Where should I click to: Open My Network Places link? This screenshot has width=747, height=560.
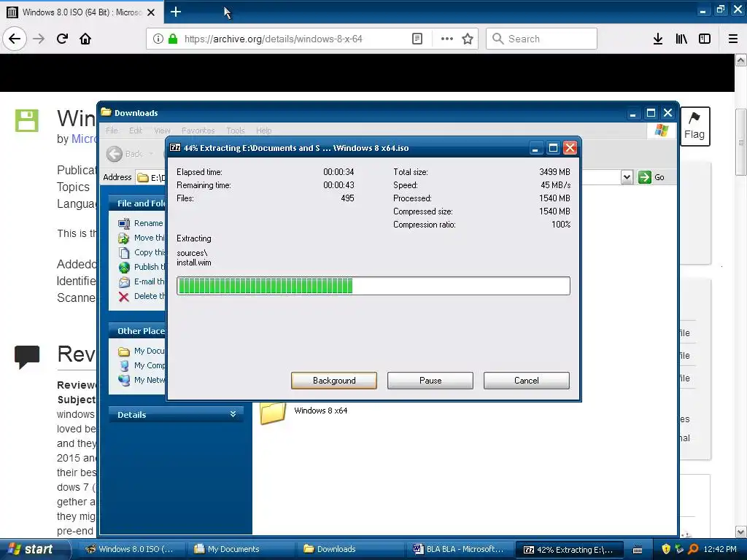click(x=142, y=380)
